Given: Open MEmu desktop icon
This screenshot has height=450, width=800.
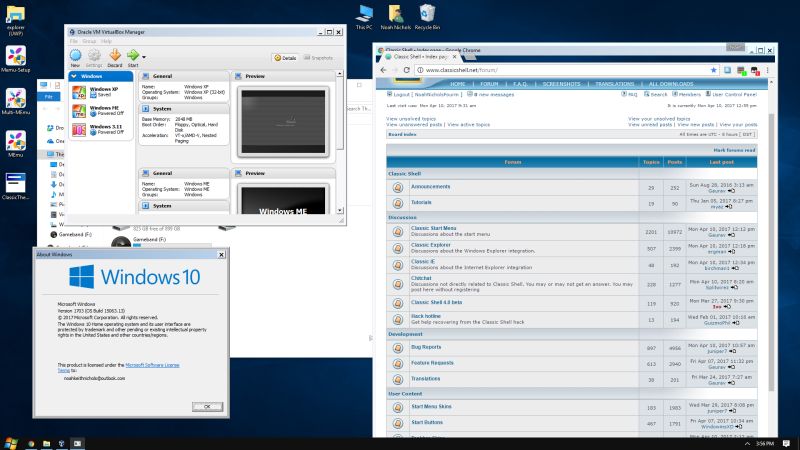Looking at the screenshot, I should tap(15, 144).
